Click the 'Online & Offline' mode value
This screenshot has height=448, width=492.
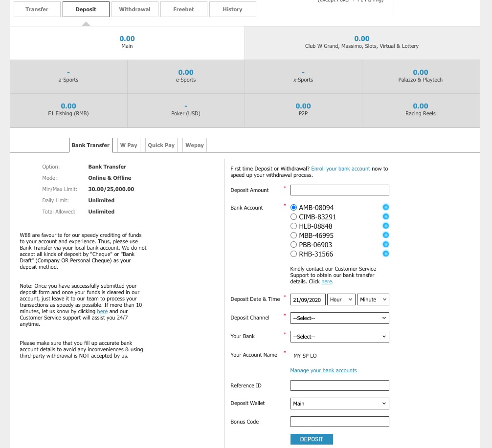click(x=110, y=178)
